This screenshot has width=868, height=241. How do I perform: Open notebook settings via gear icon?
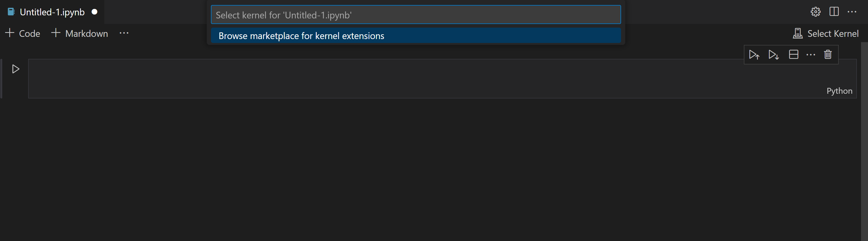(816, 11)
